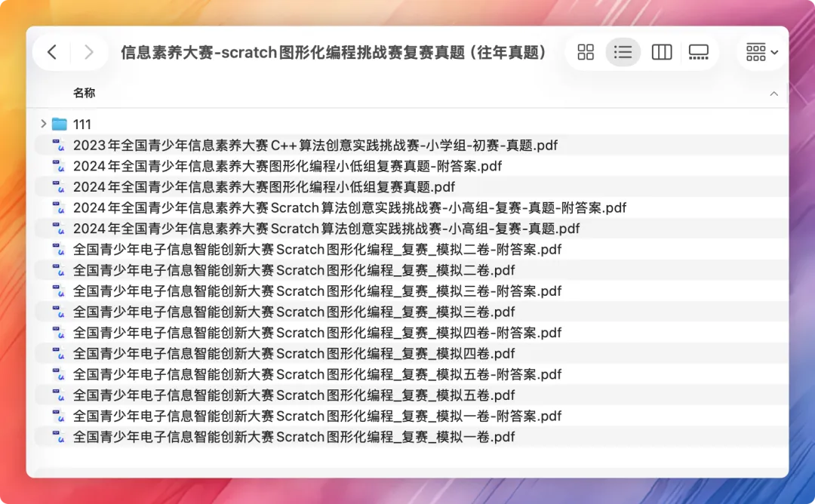Click PDF icon of 复赛_模拟五卷.pdf
815x504 pixels.
(x=59, y=395)
